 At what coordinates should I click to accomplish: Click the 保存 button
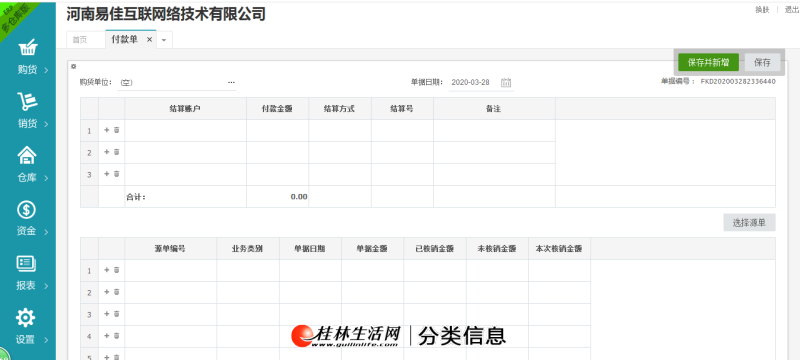[762, 63]
